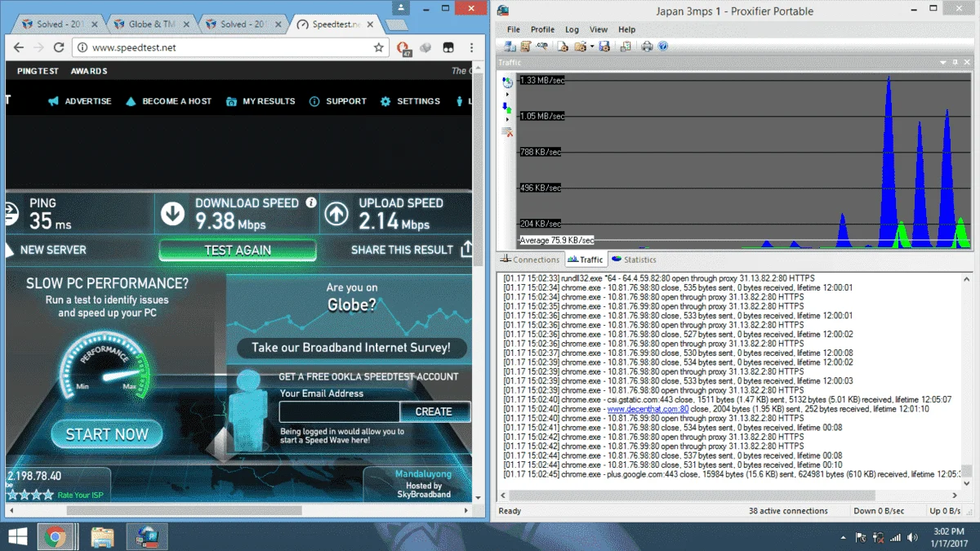This screenshot has height=551, width=980.
Task: Click BECOME A HOST in Speedtest navigation
Action: pyautogui.click(x=168, y=101)
